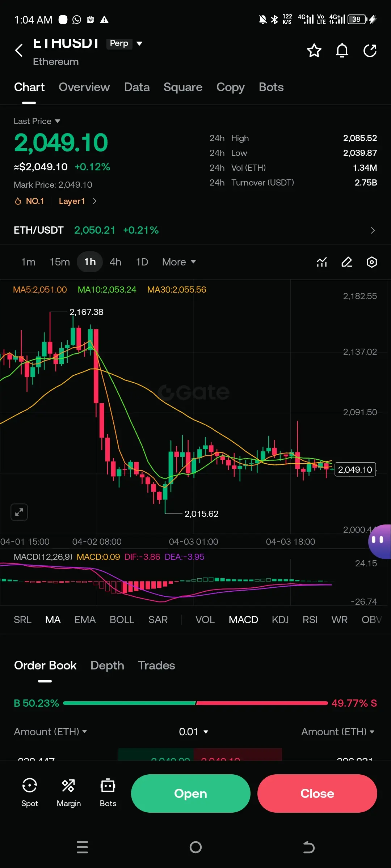Screen dimensions: 391x868
Task: Toggle EMA indicator
Action: coord(85,620)
